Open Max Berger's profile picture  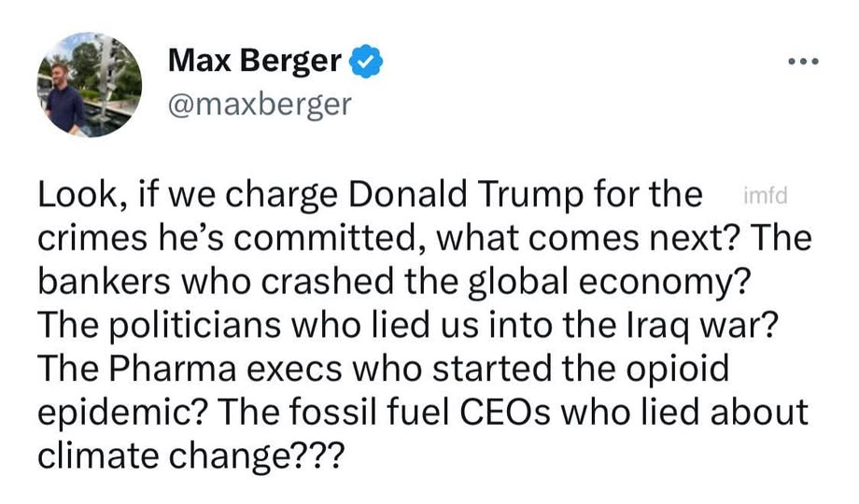click(x=91, y=82)
